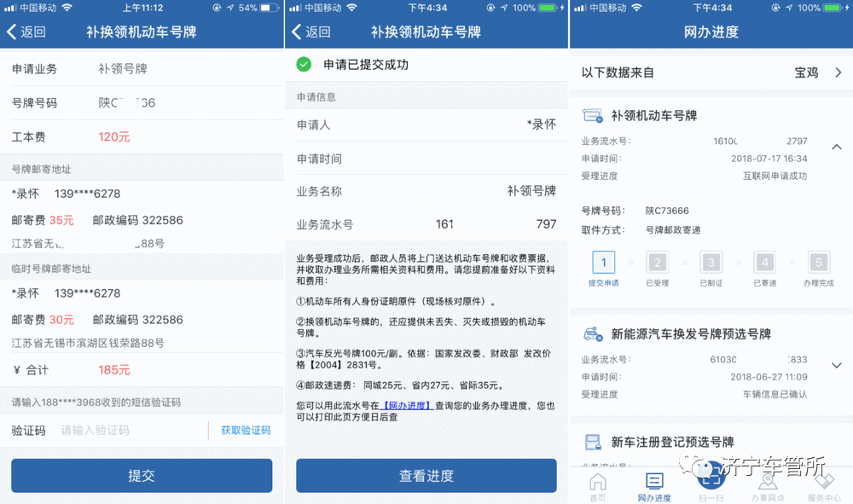Open 宝鸡 region selector chevron

click(838, 72)
